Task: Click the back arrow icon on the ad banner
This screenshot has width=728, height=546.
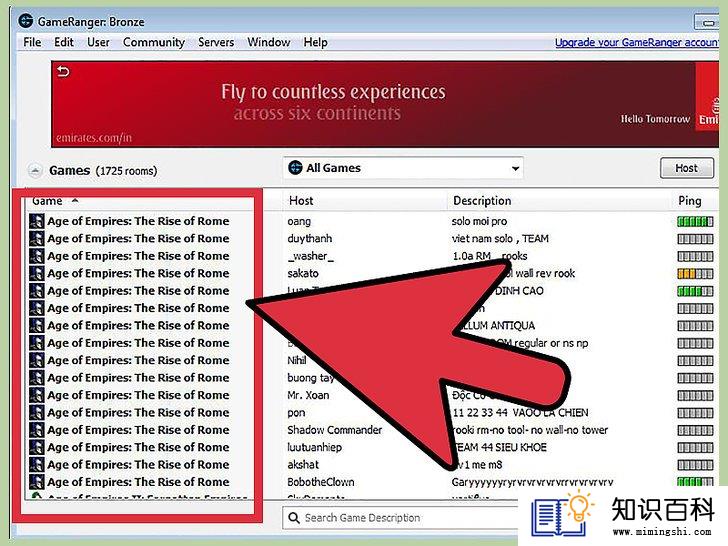Action: [x=63, y=72]
